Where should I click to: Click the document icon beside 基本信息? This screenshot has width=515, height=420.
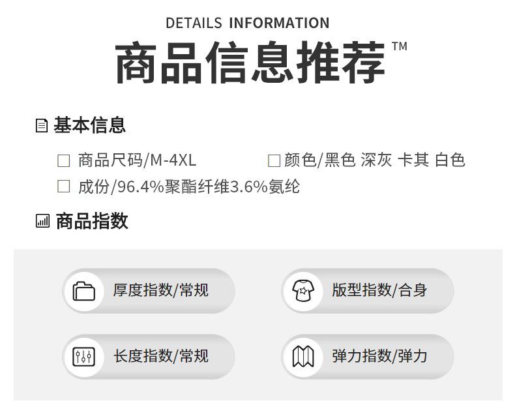pos(41,125)
